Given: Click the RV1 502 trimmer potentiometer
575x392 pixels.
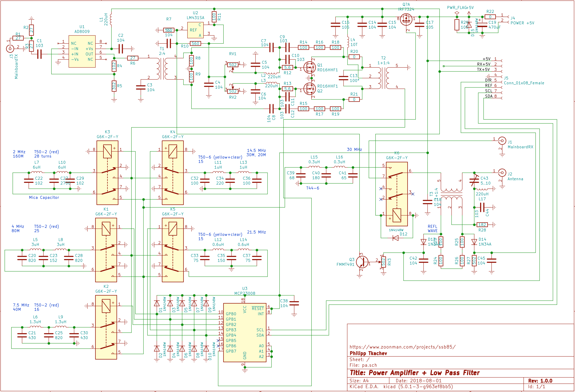Looking at the screenshot, I should pyautogui.click(x=233, y=65).
